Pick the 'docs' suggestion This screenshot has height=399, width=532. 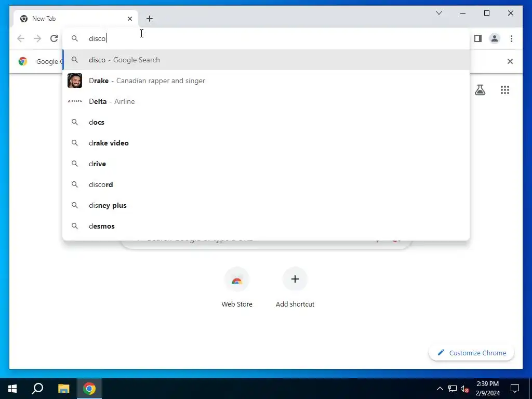click(x=267, y=122)
